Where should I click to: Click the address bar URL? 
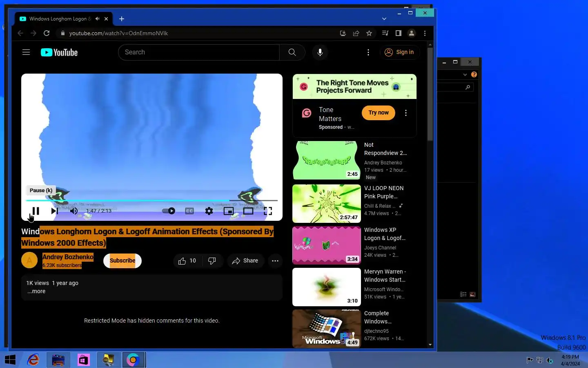118,33
